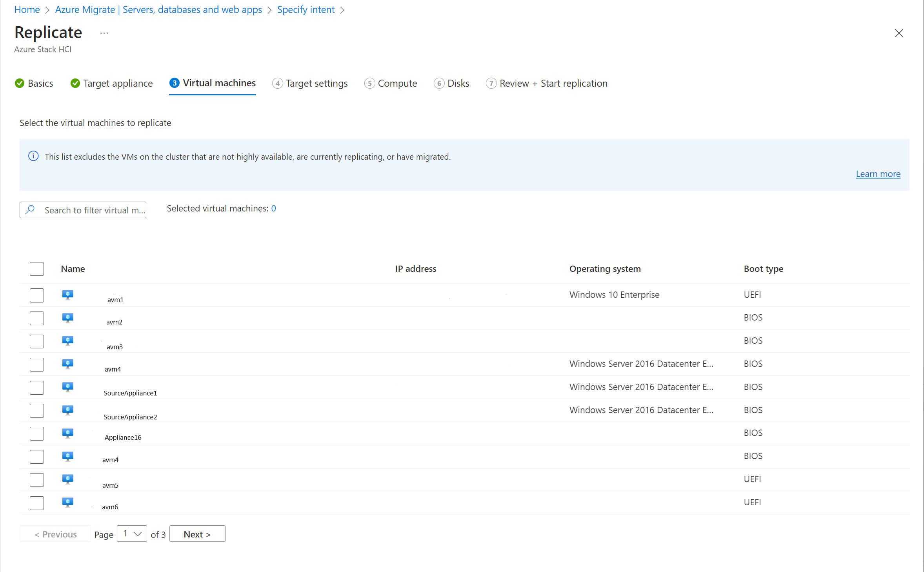The width and height of the screenshot is (924, 572).
Task: Open the ellipsis menu next to Replicate
Action: pos(104,33)
